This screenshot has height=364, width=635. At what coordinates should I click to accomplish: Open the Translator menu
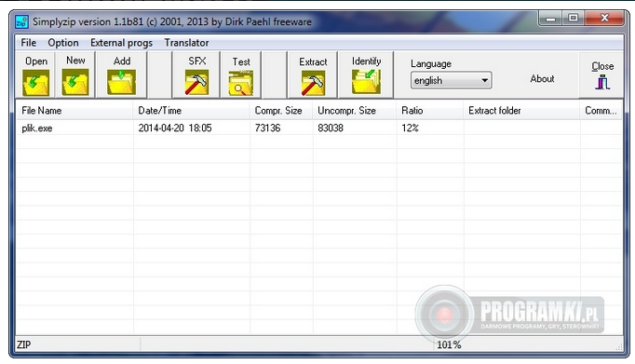click(x=187, y=43)
